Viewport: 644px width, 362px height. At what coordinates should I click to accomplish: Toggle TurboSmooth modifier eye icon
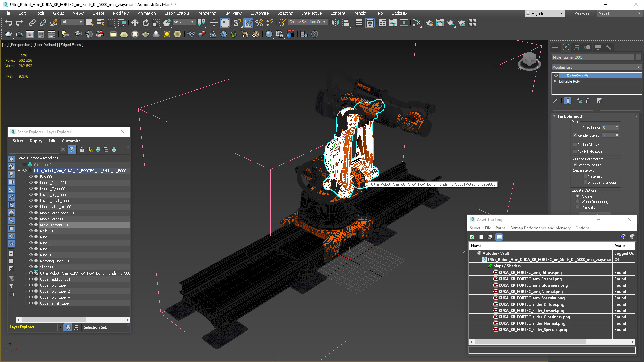(556, 76)
